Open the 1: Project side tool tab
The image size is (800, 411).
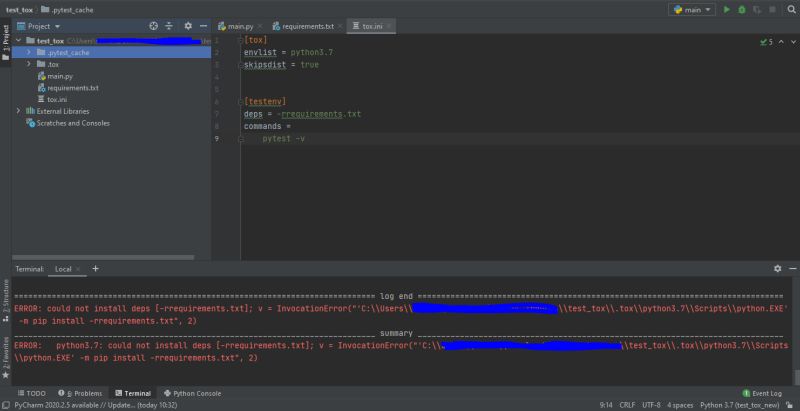6,42
